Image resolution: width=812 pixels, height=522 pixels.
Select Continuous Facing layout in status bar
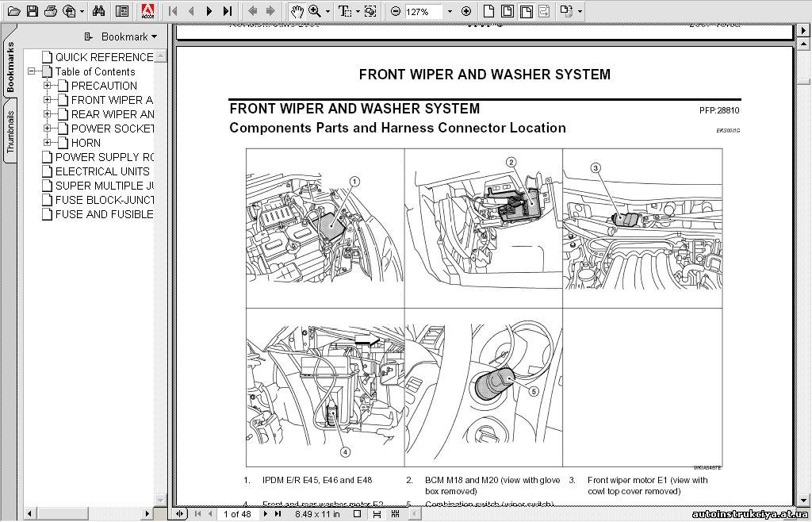396,514
